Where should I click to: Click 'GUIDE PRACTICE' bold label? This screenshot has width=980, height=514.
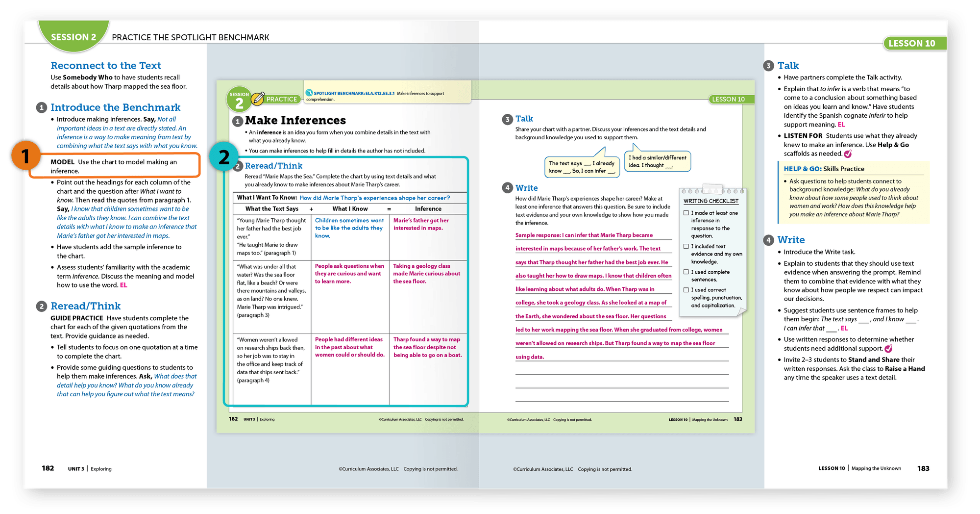coord(77,318)
